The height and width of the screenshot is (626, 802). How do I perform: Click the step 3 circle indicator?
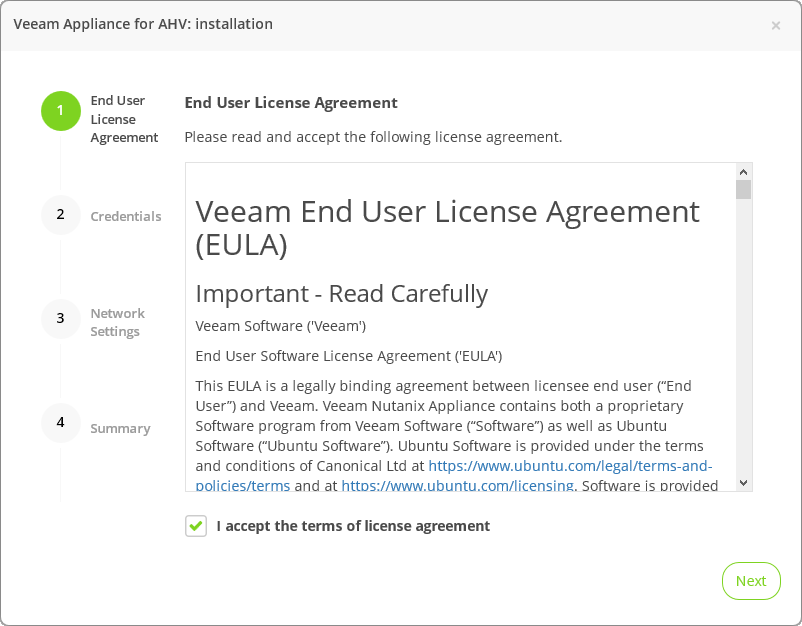click(x=60, y=319)
